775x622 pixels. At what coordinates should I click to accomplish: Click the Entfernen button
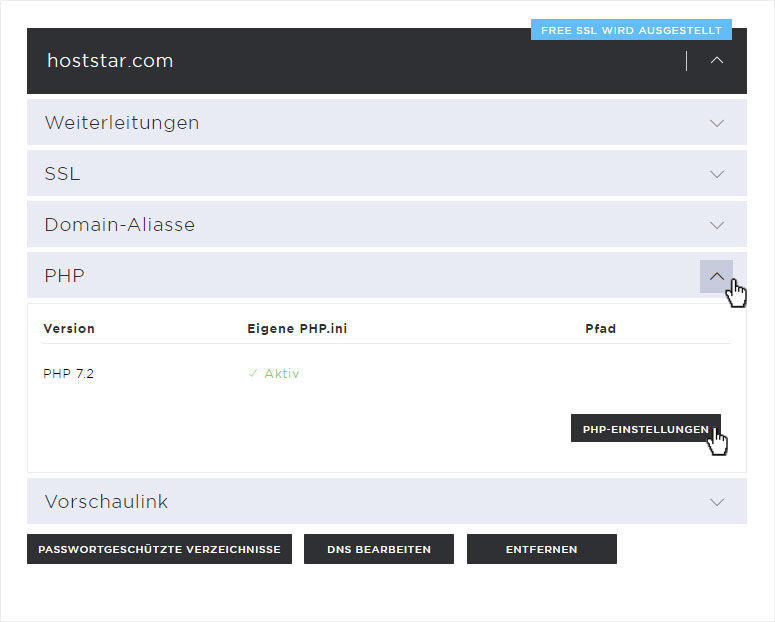pyautogui.click(x=542, y=549)
